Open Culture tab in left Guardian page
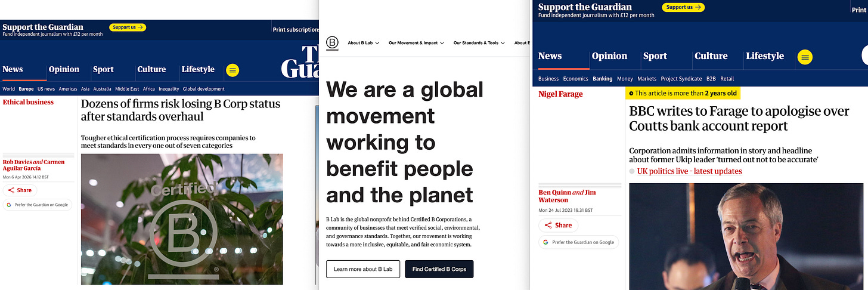 pos(151,69)
